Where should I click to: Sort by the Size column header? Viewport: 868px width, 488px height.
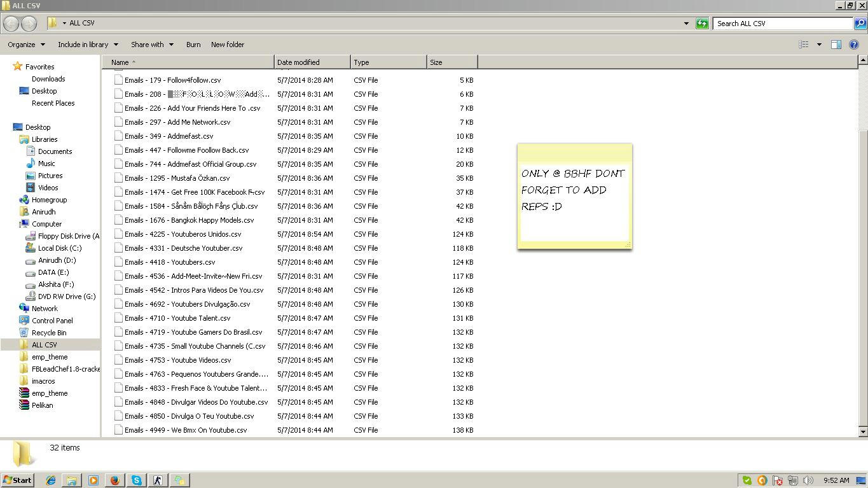click(452, 62)
